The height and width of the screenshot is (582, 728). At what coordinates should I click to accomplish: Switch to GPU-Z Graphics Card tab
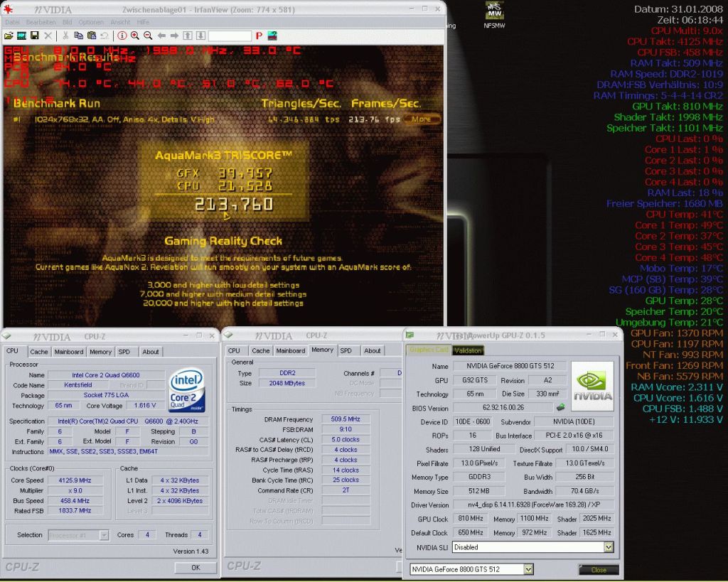pos(429,350)
